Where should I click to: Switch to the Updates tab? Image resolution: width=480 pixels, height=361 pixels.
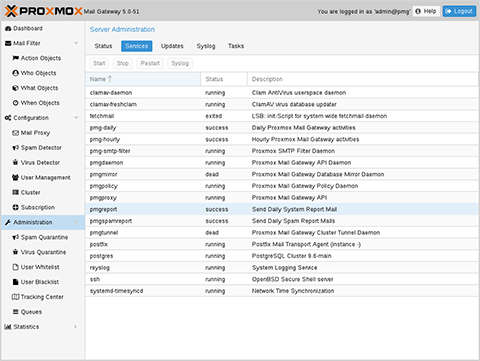pyautogui.click(x=172, y=46)
